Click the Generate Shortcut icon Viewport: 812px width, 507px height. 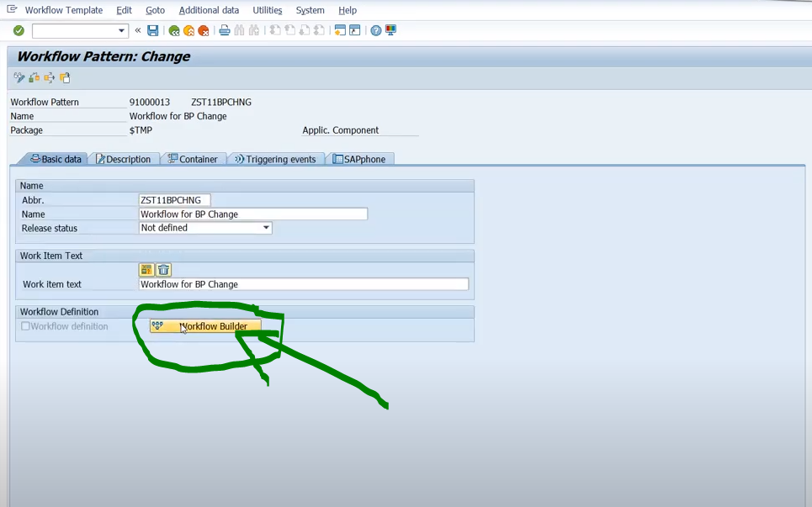[x=355, y=30]
